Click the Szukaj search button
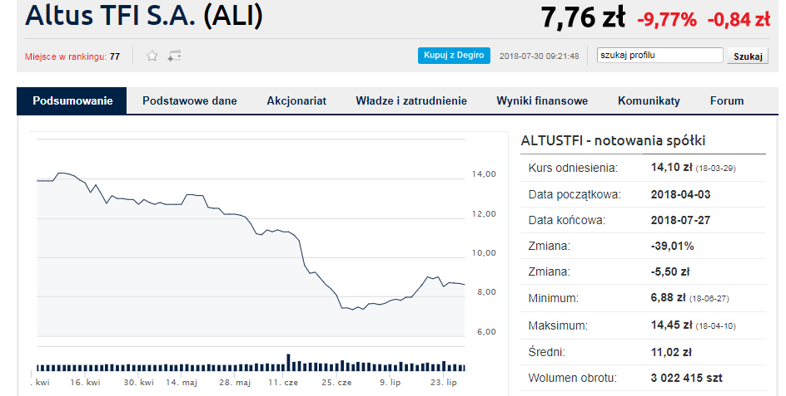 point(747,56)
